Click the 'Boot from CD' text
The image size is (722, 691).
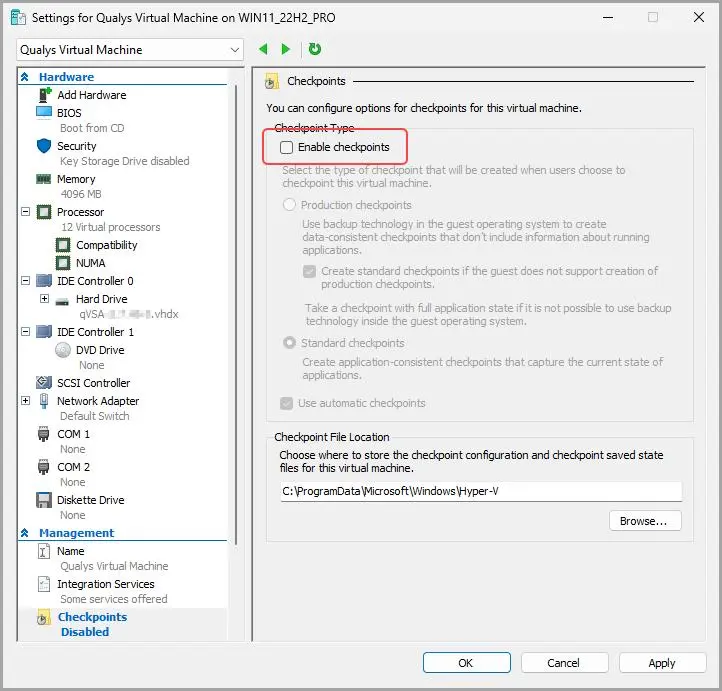click(x=92, y=128)
